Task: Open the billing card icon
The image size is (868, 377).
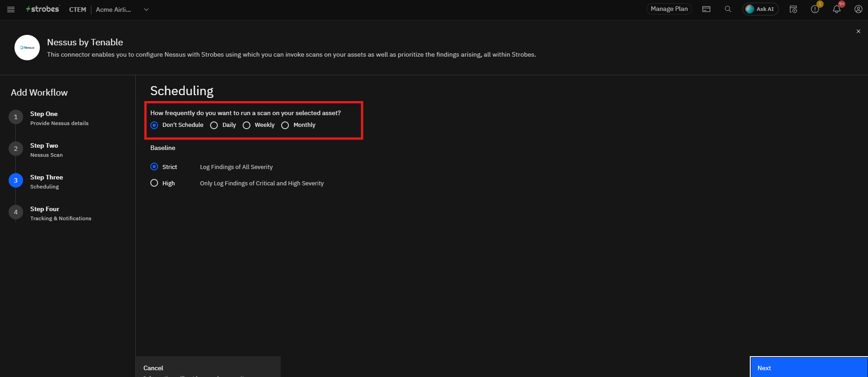Action: 706,9
